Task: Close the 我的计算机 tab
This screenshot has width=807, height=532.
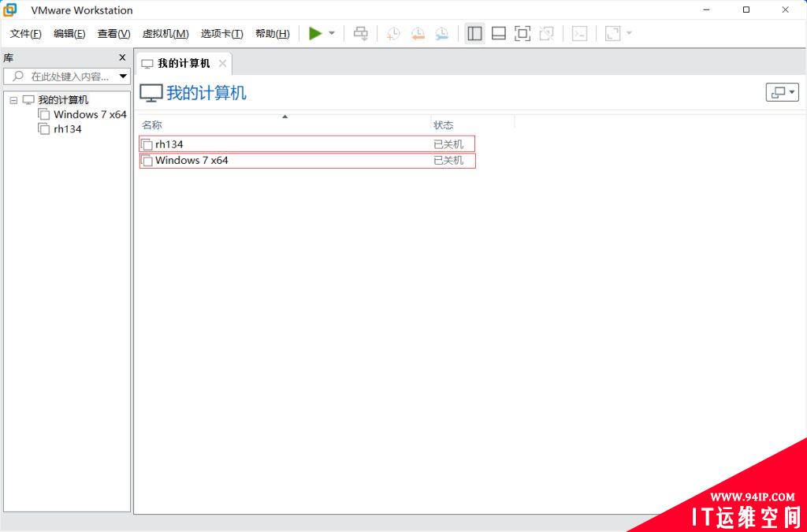Action: pyautogui.click(x=222, y=63)
